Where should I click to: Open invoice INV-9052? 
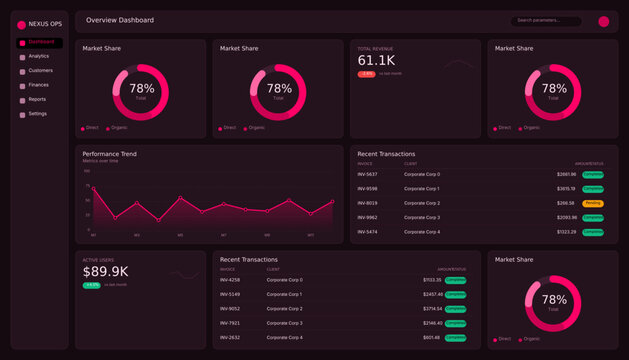point(230,309)
